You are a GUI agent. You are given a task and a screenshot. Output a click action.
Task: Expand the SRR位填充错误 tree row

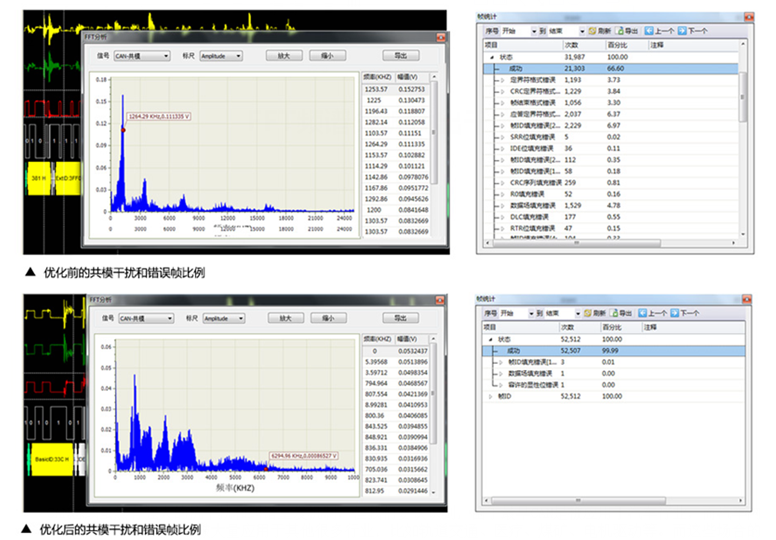tap(502, 137)
